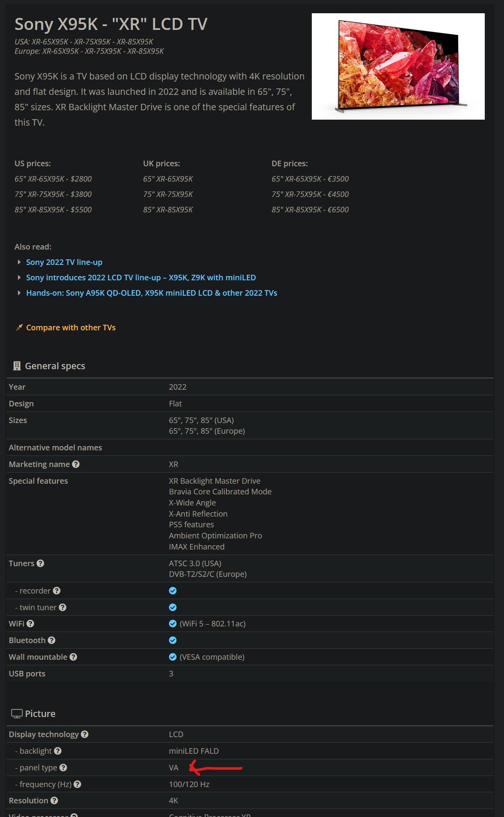The width and height of the screenshot is (504, 817).
Task: Click the Sony X95K page title
Action: coord(111,24)
